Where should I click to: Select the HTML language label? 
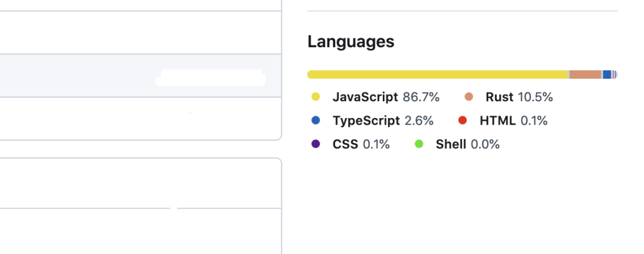pyautogui.click(x=497, y=120)
